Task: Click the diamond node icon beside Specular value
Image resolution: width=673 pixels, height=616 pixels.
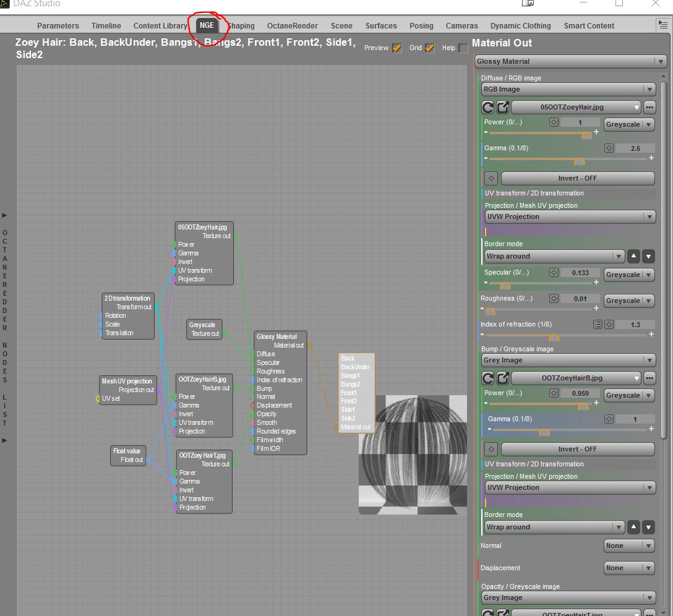Action: click(554, 273)
